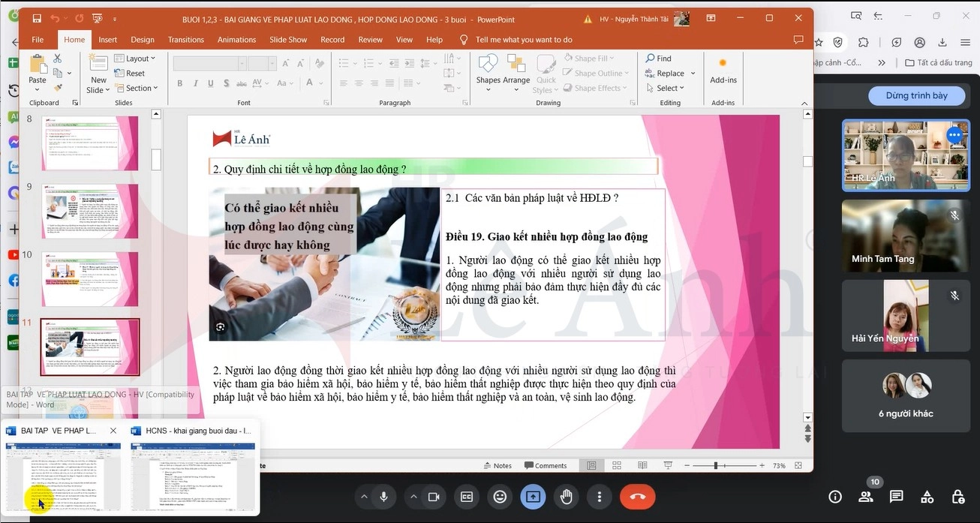Raise hand in the meeting
This screenshot has height=523, width=980.
[x=566, y=497]
